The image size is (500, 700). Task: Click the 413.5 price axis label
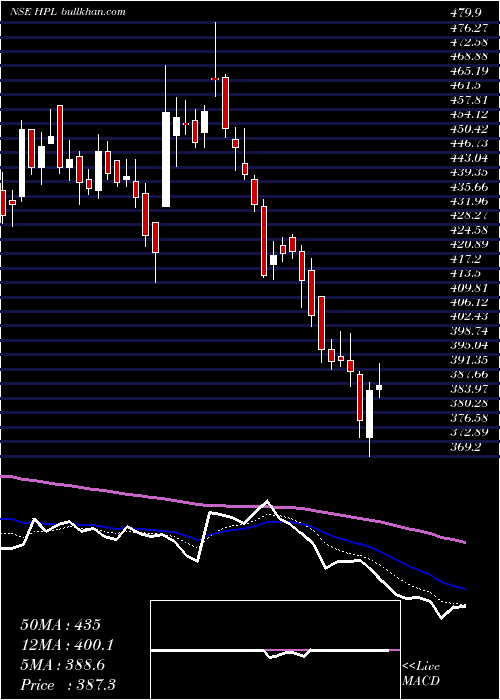466,273
